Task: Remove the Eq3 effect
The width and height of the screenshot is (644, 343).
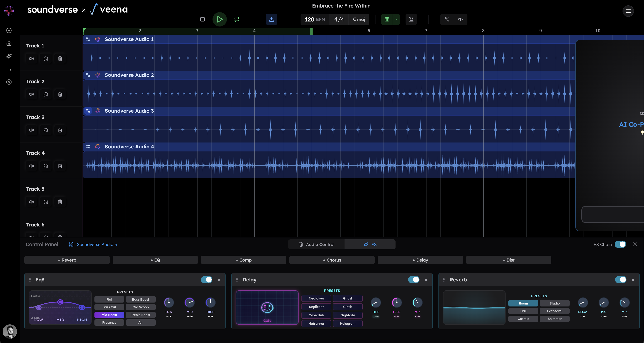Action: pyautogui.click(x=219, y=280)
